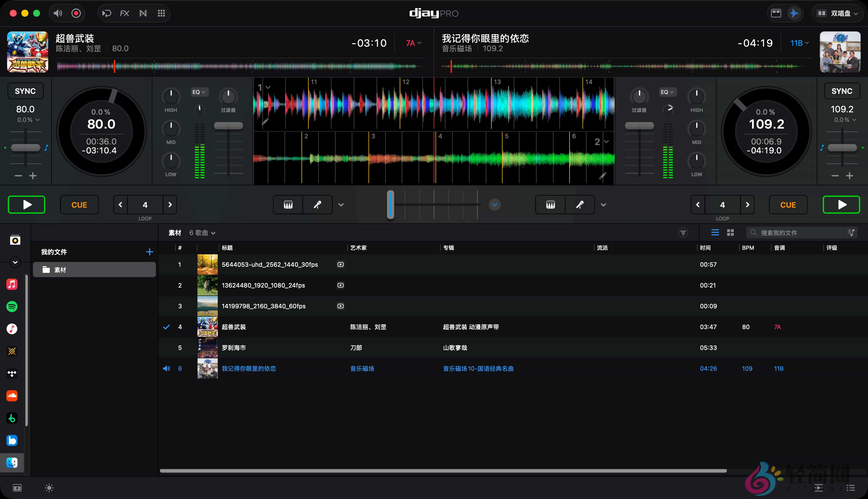Screen dimensions: 868x499
Task: Open the SoundCloud source in sidebar
Action: (x=12, y=396)
